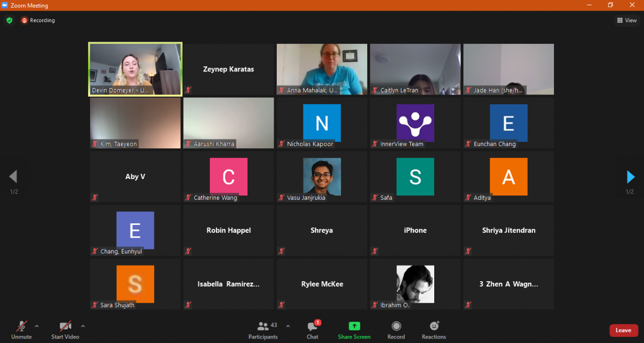Select the Isabella Ramirez tile
Viewport: 644px width, 343px height.
click(x=228, y=284)
